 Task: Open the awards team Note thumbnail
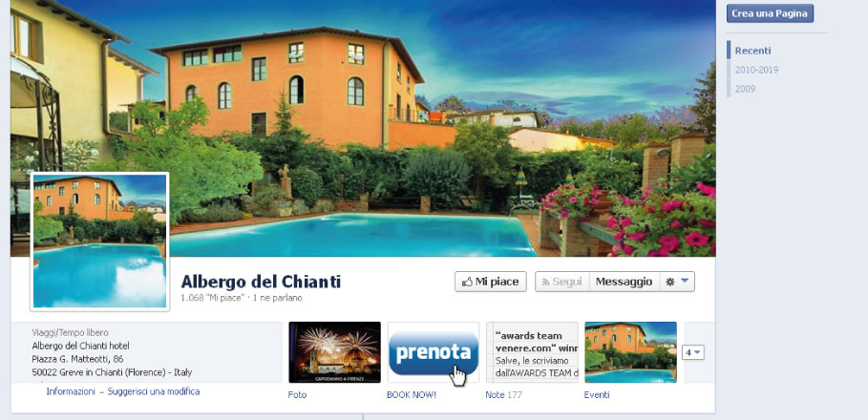(x=532, y=352)
